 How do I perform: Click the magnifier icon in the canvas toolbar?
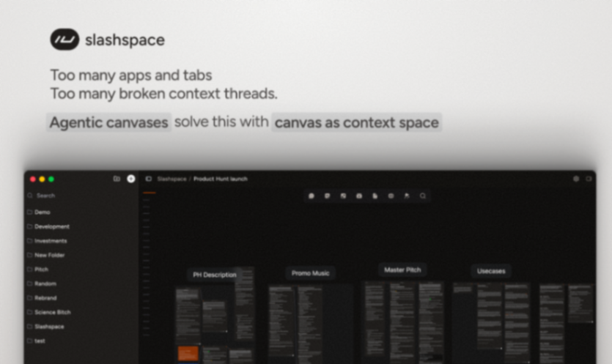pyautogui.click(x=423, y=196)
